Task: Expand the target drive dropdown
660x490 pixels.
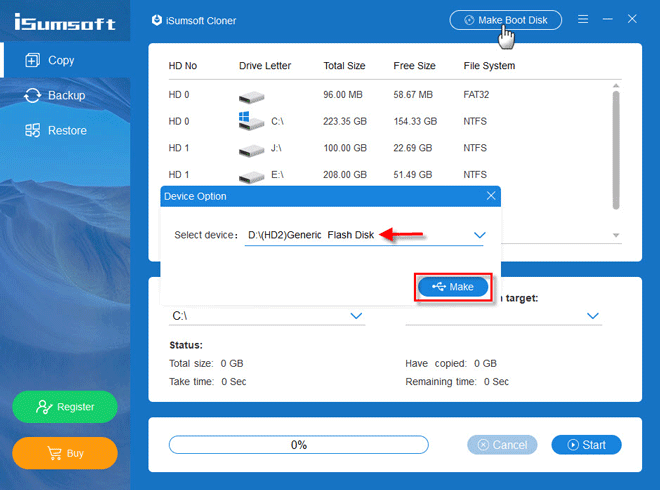Action: point(593,316)
